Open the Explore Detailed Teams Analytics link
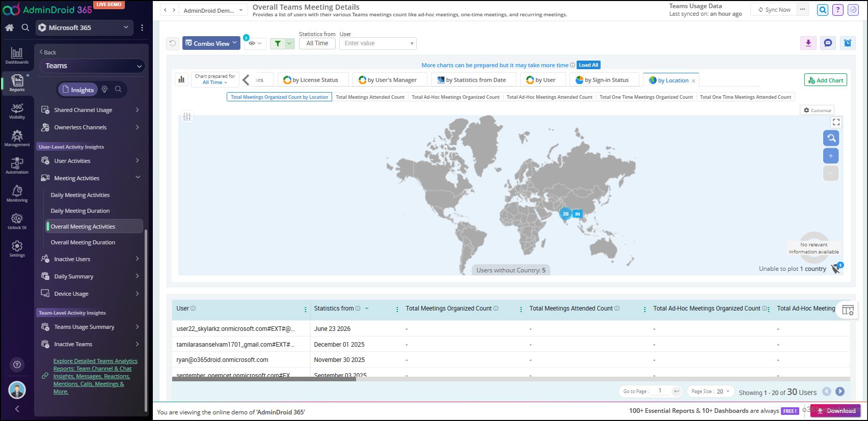Image resolution: width=868 pixels, height=421 pixels. [x=95, y=376]
